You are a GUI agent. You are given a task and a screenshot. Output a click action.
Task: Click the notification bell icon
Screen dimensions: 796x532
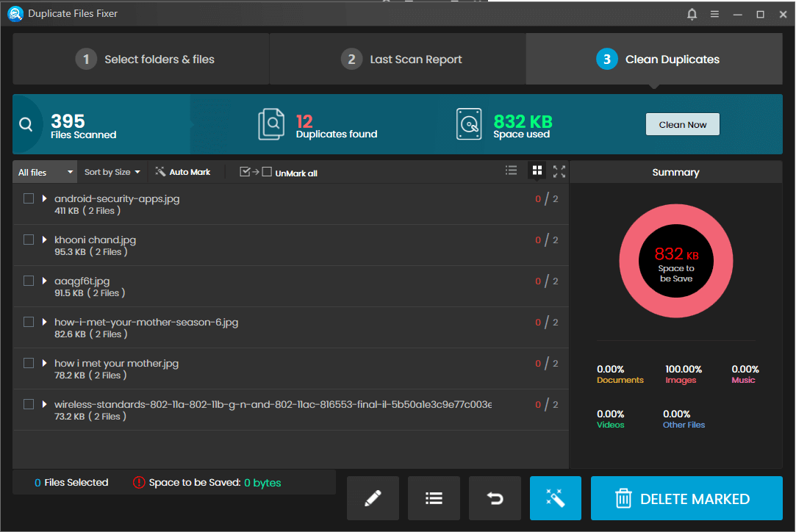(x=692, y=14)
